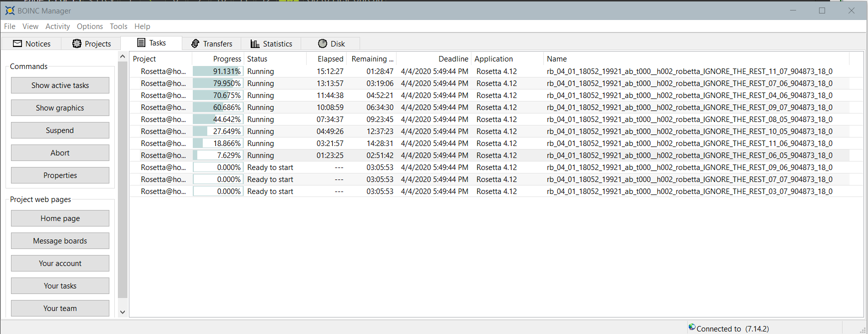Open the Options menu
This screenshot has height=334, width=868.
click(90, 26)
